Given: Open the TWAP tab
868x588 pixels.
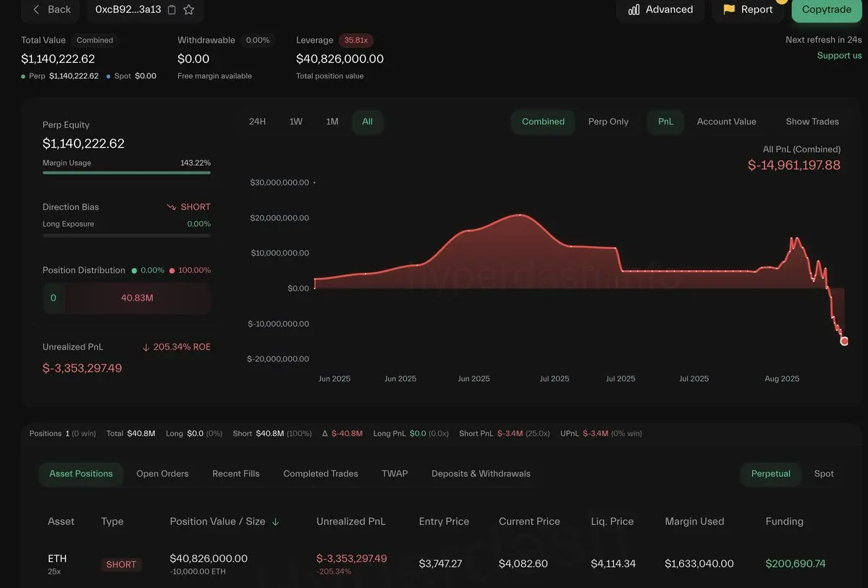Looking at the screenshot, I should (x=395, y=474).
